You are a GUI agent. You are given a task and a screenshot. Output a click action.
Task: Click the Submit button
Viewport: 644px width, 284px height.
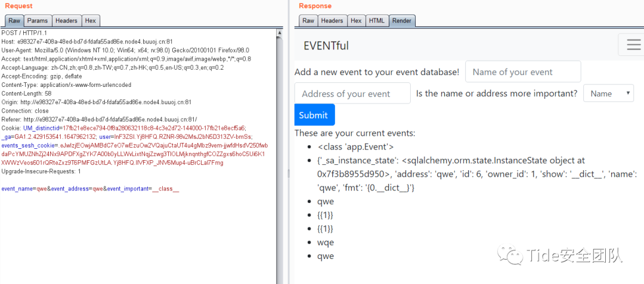click(315, 115)
